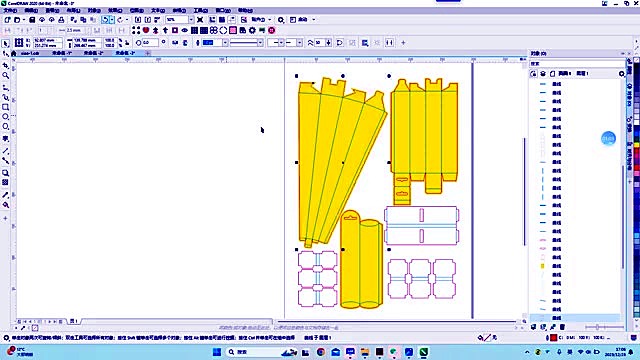Viewport: 640px width, 360px height.
Task: Click the blue floating recorder button
Action: click(608, 138)
